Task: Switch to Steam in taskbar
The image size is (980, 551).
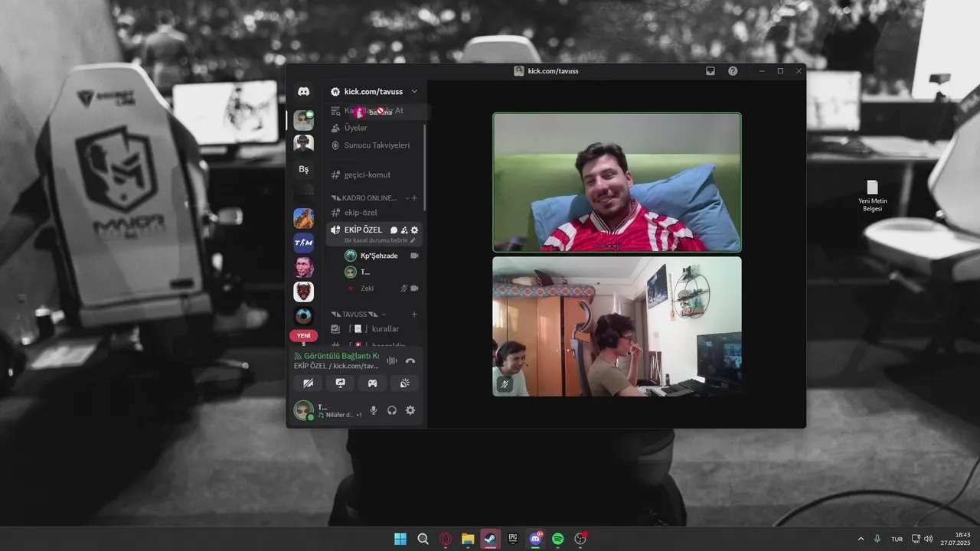Action: [x=490, y=539]
